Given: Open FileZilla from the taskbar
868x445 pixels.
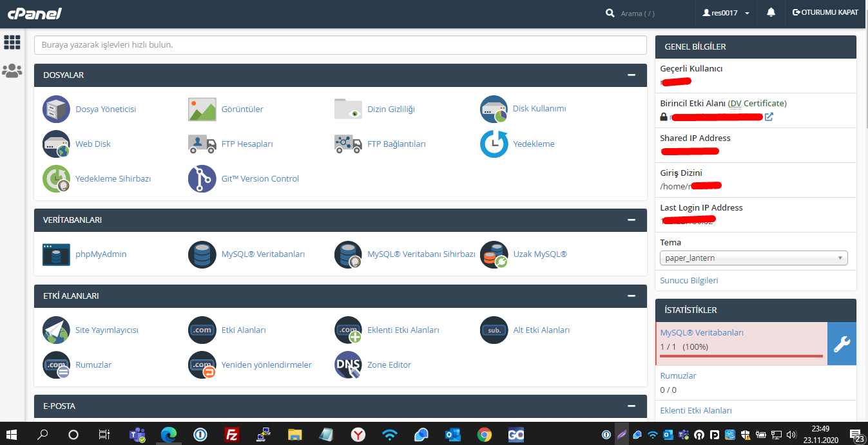Looking at the screenshot, I should tap(232, 434).
